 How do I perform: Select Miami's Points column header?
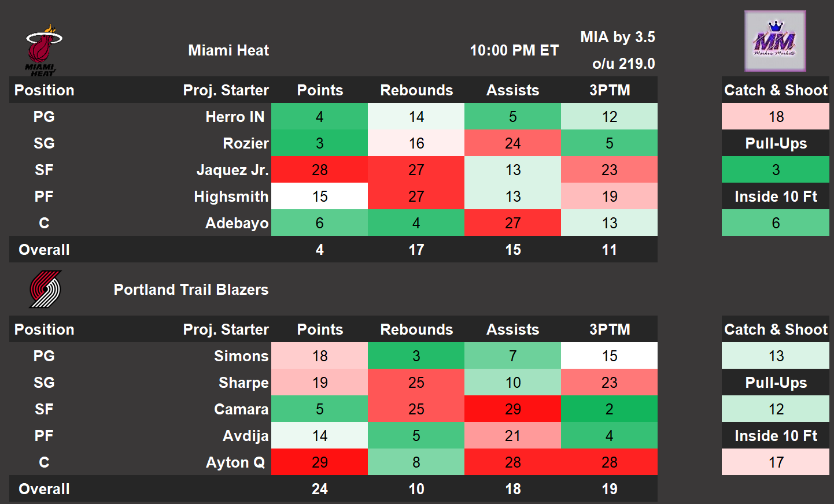point(320,90)
